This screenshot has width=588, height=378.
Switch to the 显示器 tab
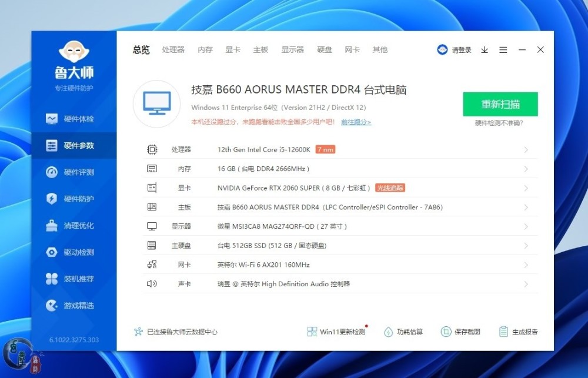[292, 50]
